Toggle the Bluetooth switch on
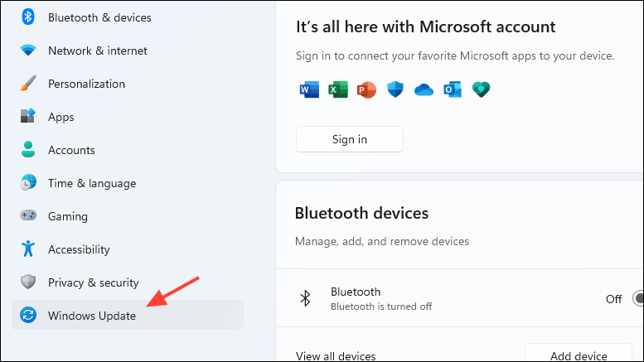 (x=638, y=298)
